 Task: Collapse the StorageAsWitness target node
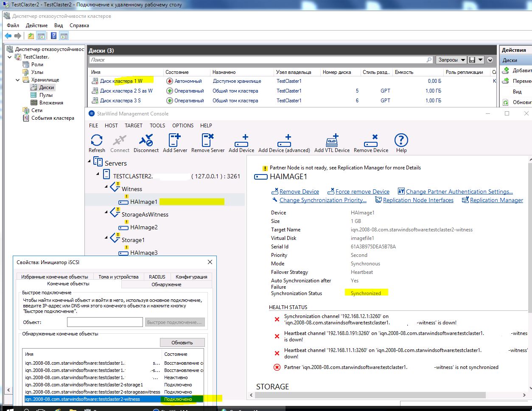[106, 212]
